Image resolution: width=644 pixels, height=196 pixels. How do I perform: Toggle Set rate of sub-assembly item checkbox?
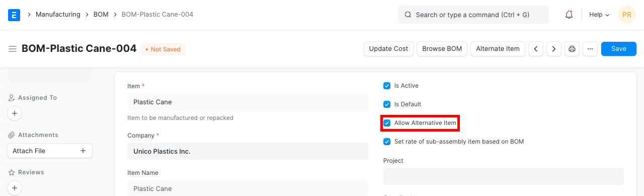pyautogui.click(x=387, y=142)
